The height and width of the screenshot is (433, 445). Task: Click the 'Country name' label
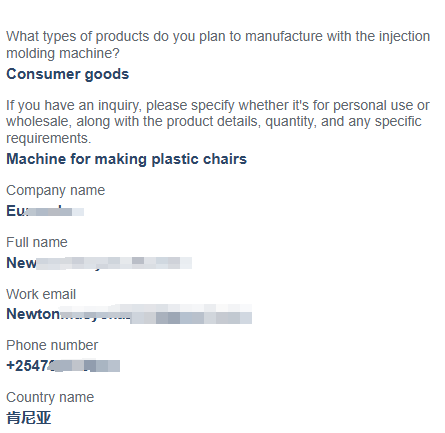[x=50, y=398]
